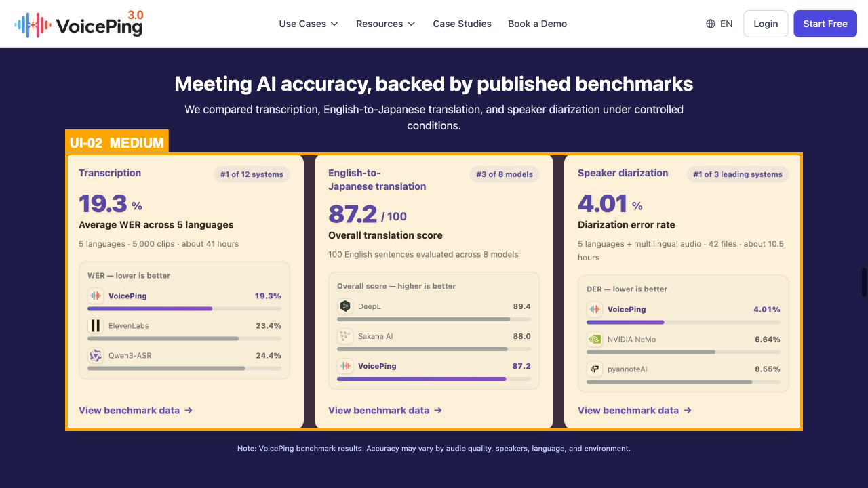Click the Sakana AI name text
Viewport: 868px width, 488px height.
coord(376,336)
